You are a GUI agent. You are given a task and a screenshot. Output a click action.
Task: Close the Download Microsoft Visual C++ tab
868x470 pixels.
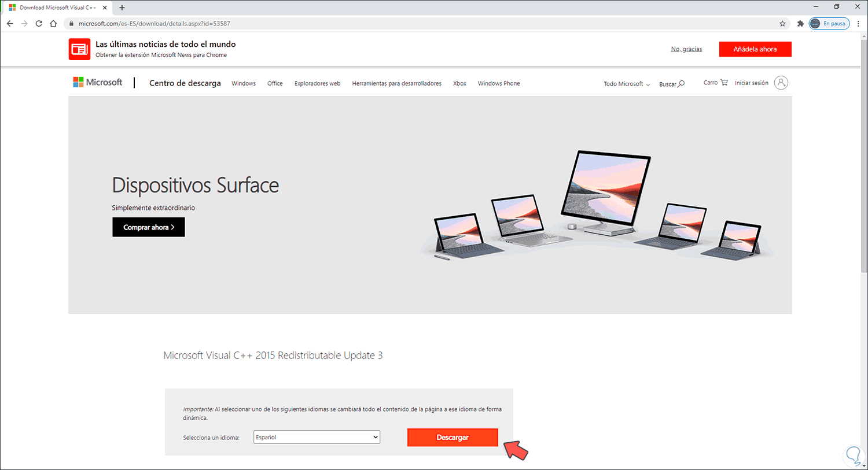105,8
